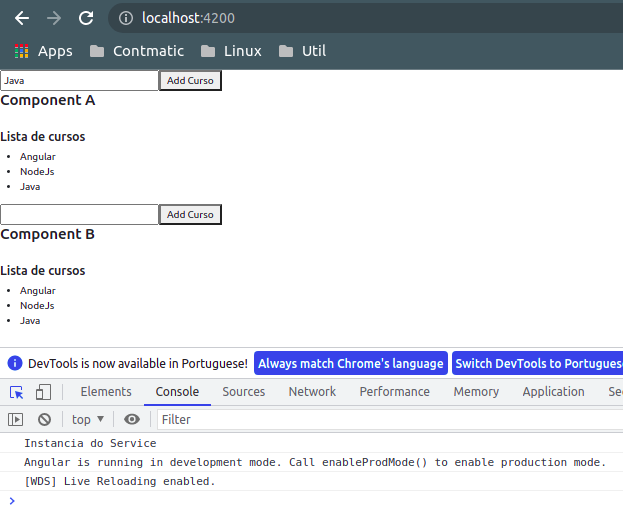
Task: Select NodeJs in Component B's list
Action: pyautogui.click(x=37, y=306)
